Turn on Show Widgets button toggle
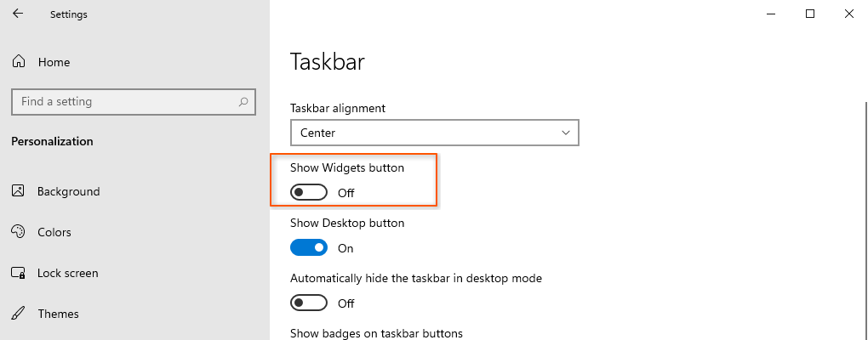This screenshot has width=868, height=340. click(309, 193)
